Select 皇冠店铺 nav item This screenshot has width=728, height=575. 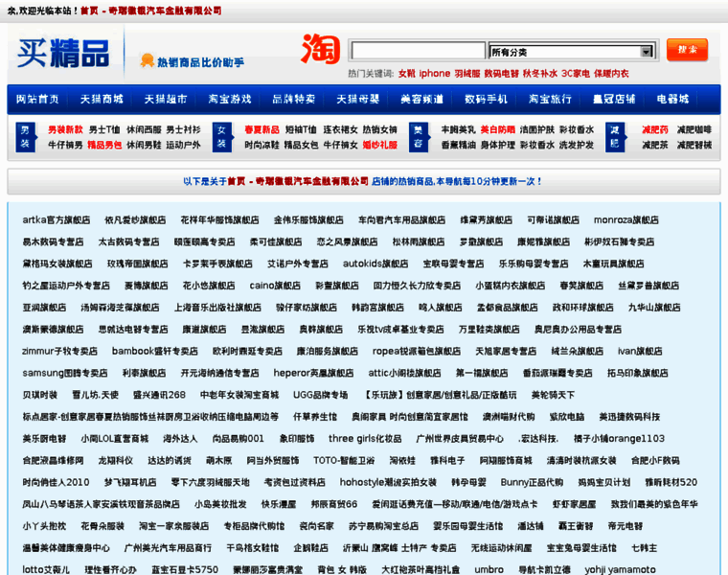pyautogui.click(x=614, y=99)
